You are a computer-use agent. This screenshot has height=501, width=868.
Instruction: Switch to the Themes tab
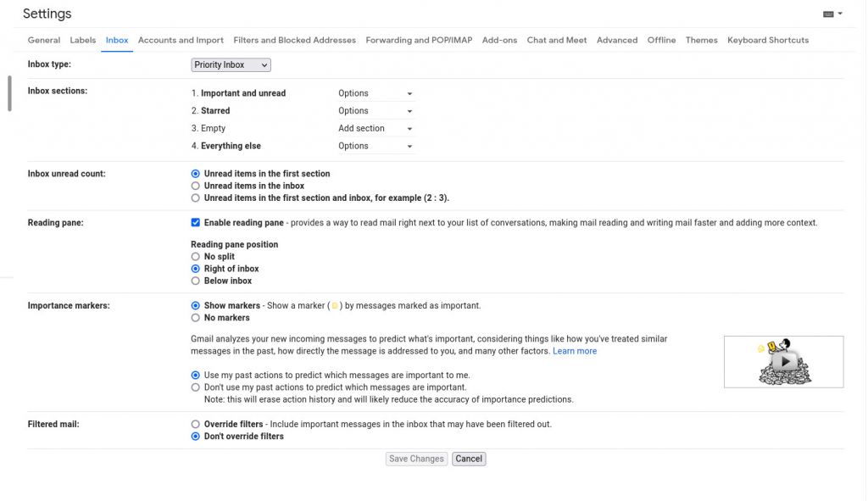pos(701,40)
